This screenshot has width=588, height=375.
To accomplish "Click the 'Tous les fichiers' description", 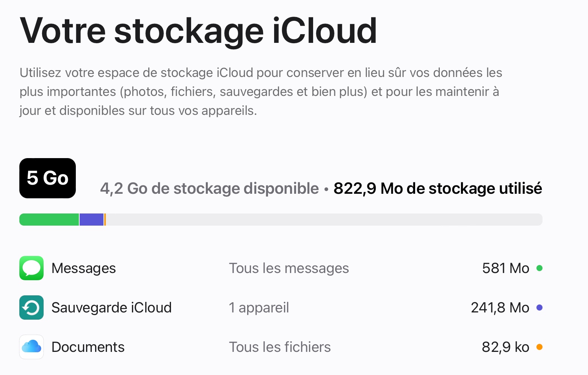I will pos(280,347).
